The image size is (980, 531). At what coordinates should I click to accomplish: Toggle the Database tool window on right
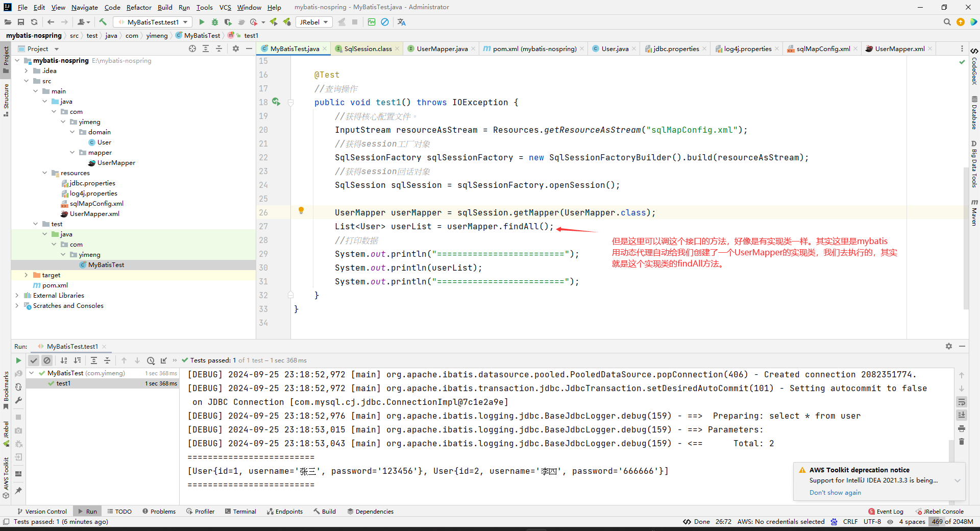click(x=974, y=113)
